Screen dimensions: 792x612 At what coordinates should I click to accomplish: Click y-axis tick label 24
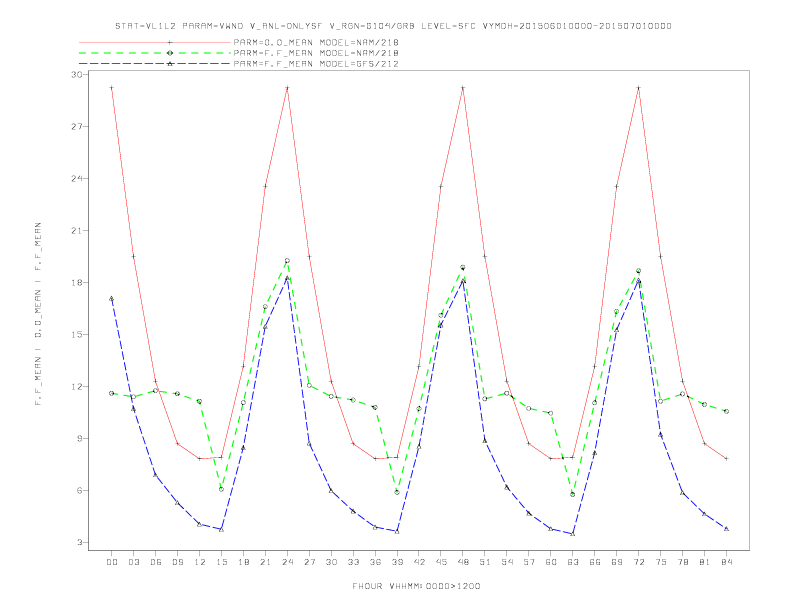(77, 178)
